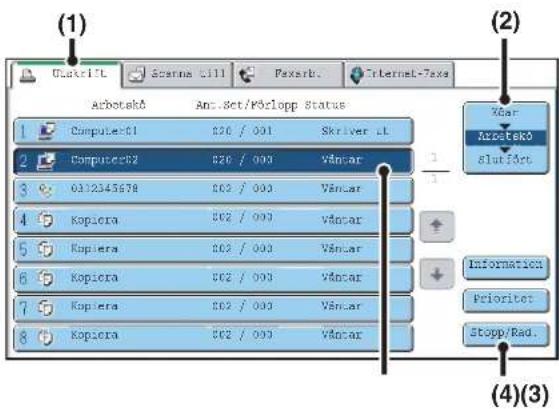This screenshot has height=409, width=559.
Task: Switch to the Internet-Fax tab
Action: [x=399, y=74]
